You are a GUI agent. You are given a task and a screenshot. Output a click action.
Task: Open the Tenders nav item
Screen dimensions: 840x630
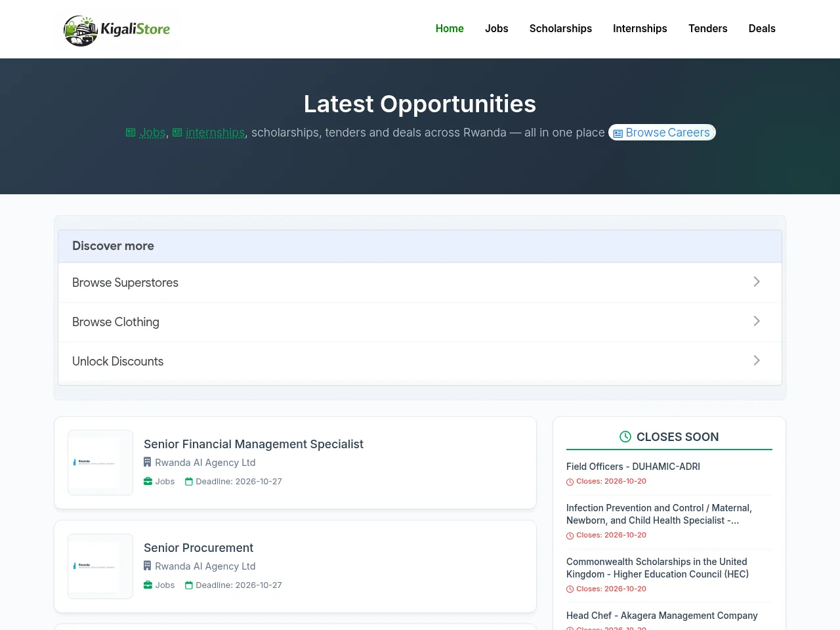[708, 29]
